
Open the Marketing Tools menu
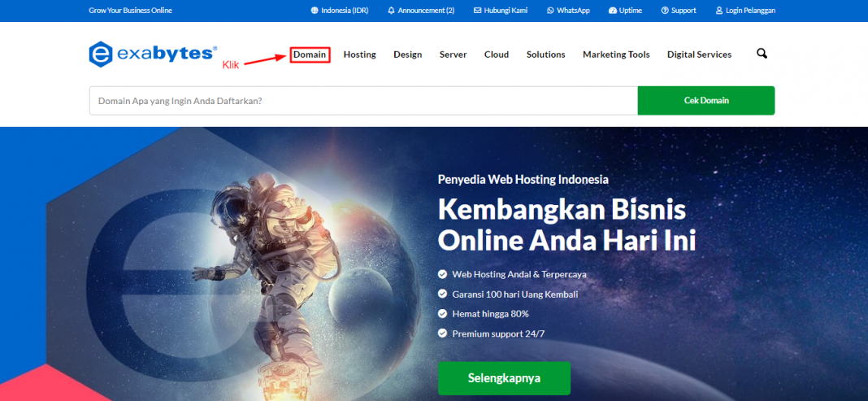tap(616, 54)
